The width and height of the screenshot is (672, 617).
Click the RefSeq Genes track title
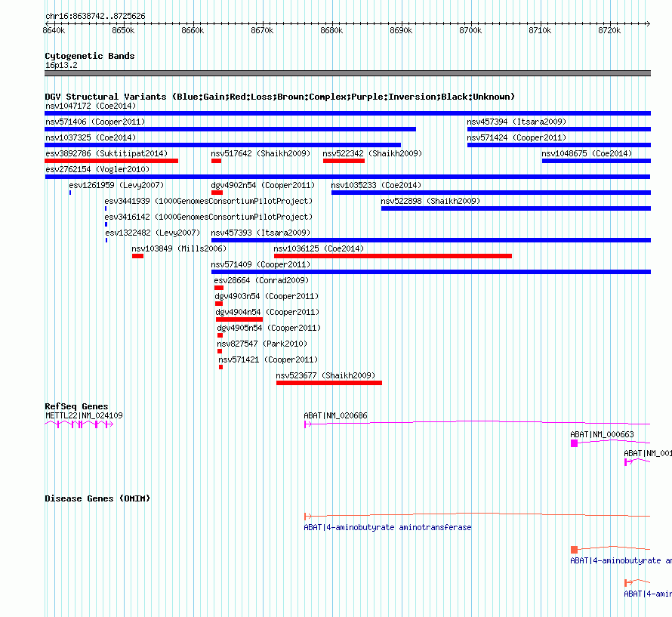(x=76, y=406)
